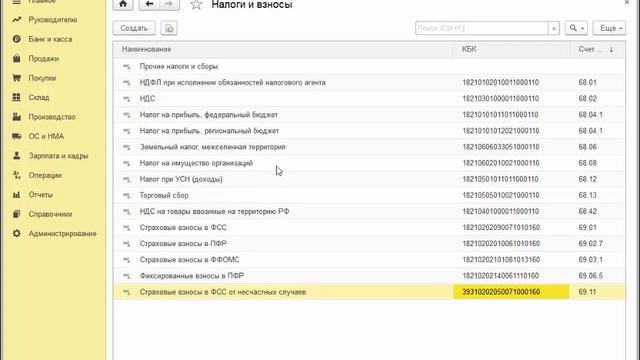Viewport: 640px width, 360px height.
Task: Click the Налоги и взносы page title
Action: pyautogui.click(x=252, y=5)
